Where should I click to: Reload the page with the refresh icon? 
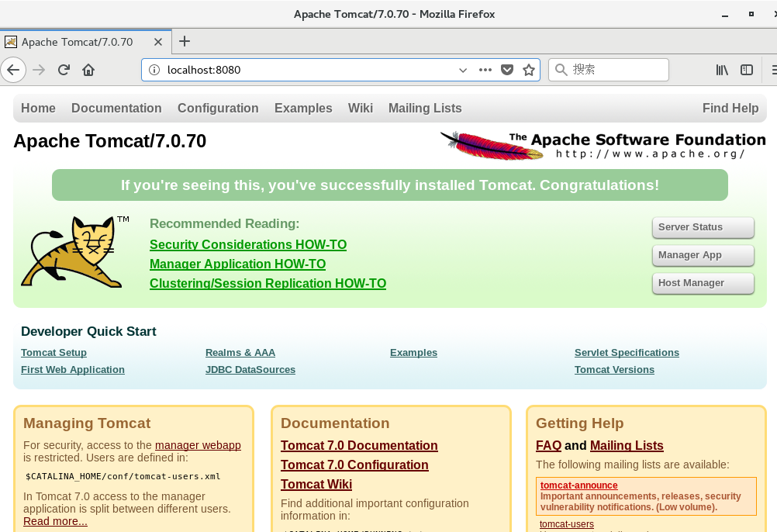[x=64, y=70]
